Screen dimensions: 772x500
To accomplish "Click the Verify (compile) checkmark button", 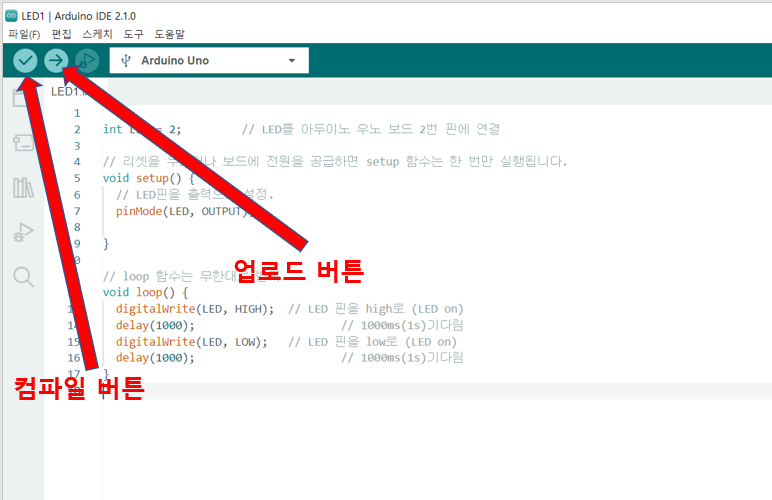I will coord(25,61).
